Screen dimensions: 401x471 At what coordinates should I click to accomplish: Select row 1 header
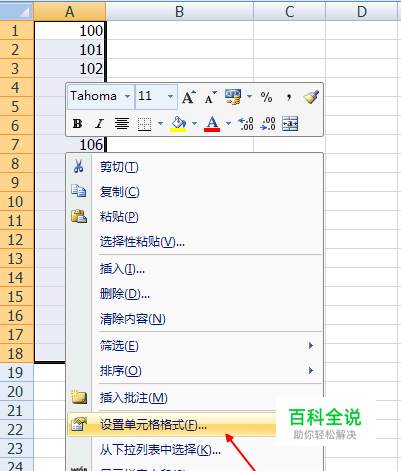16,31
